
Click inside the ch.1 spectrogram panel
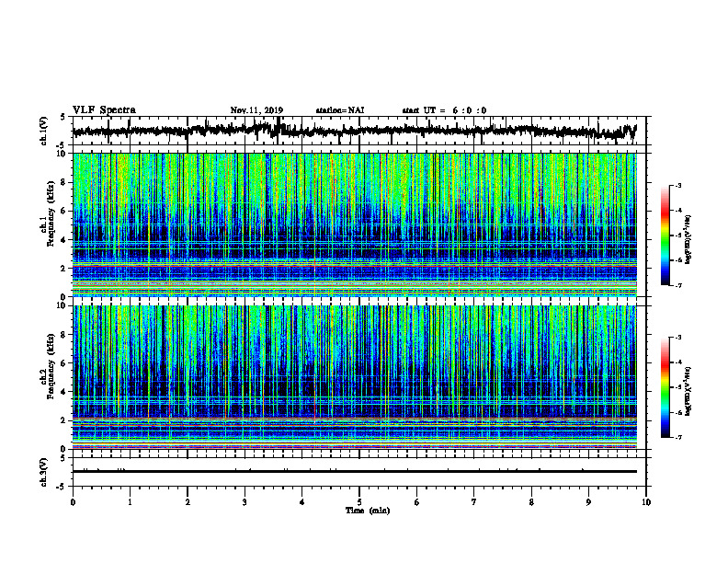pos(354,224)
